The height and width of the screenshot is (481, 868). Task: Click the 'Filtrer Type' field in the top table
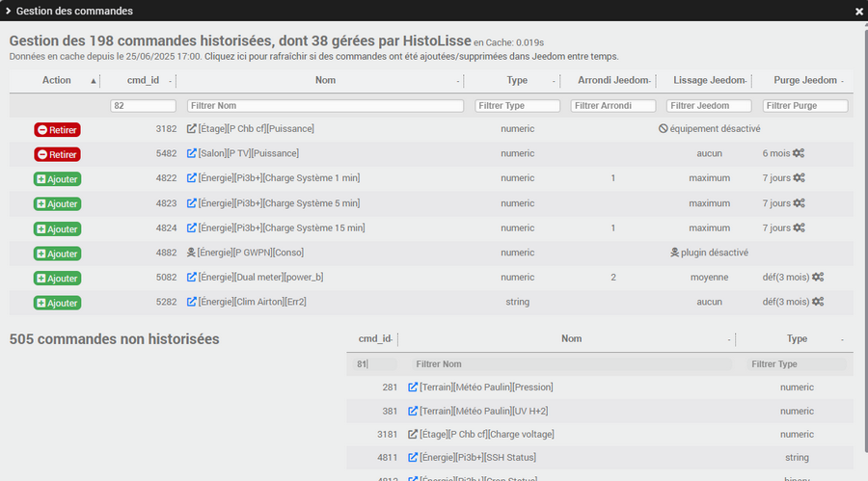(517, 106)
